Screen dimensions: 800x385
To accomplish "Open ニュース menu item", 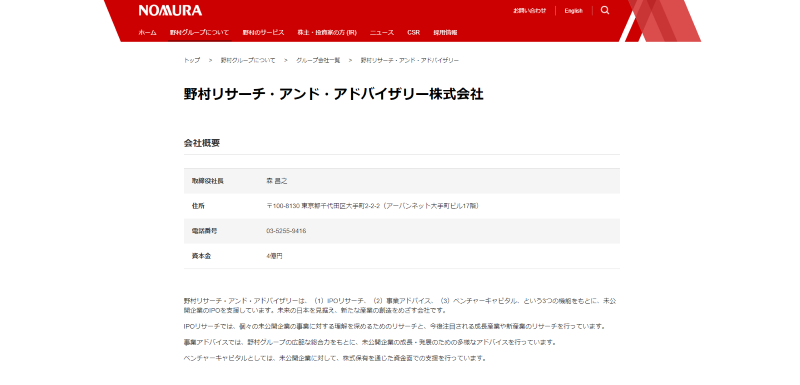I will tap(382, 32).
